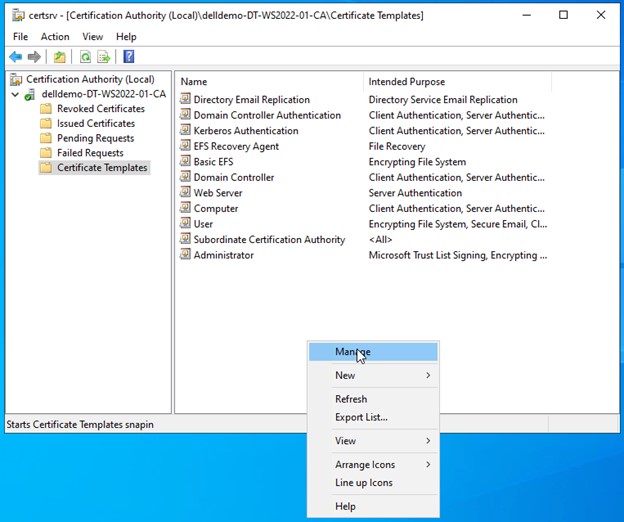Click the Revoked Certificates folder icon
Viewport: 624px width, 522px height.
[46, 109]
